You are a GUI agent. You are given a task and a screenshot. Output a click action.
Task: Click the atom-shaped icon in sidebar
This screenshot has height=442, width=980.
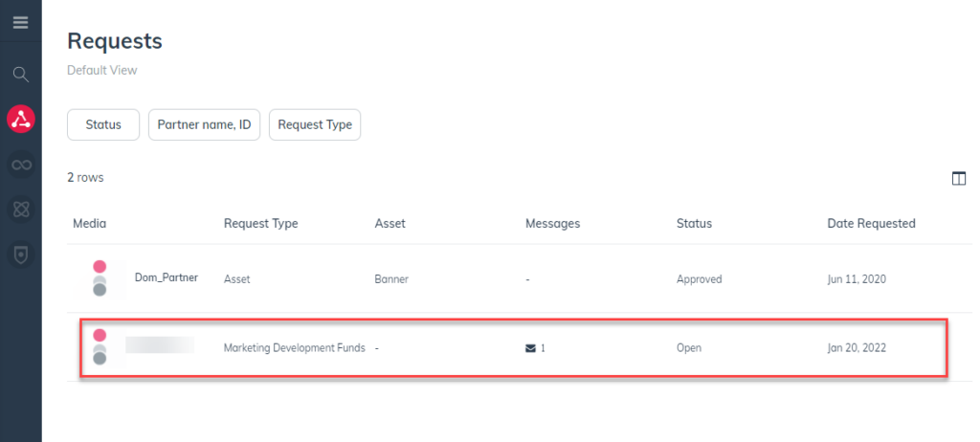20,210
